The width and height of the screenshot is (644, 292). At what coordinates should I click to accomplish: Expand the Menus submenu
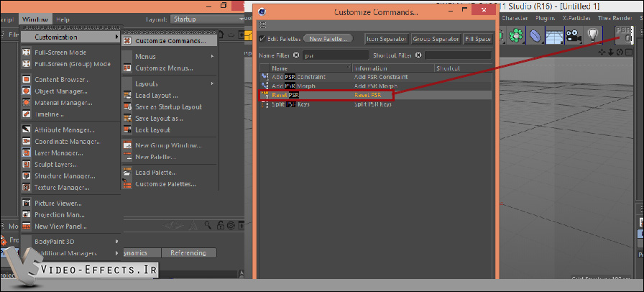point(170,56)
